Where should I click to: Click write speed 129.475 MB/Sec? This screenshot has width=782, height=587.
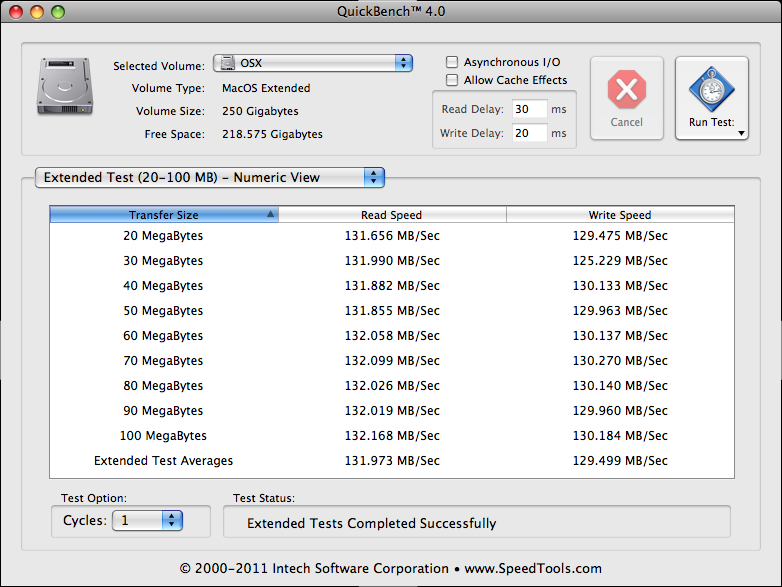click(x=620, y=235)
